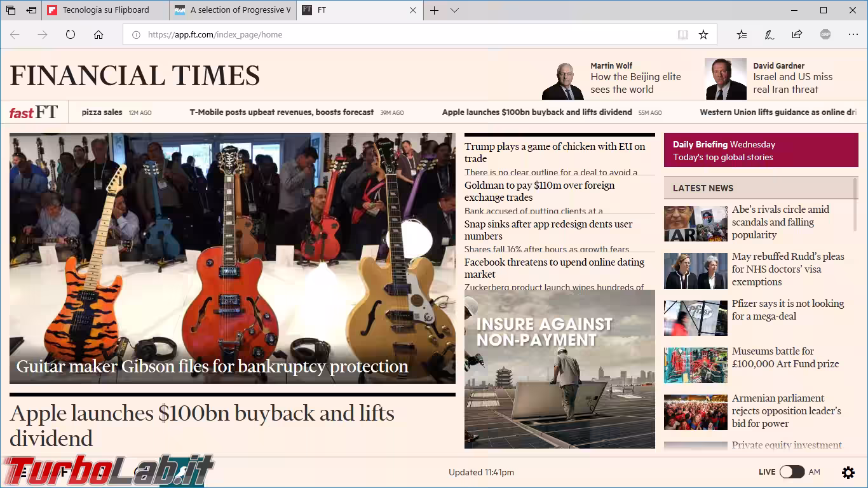The width and height of the screenshot is (868, 488).
Task: Open the Trump chicken with EU headline
Action: point(554,152)
